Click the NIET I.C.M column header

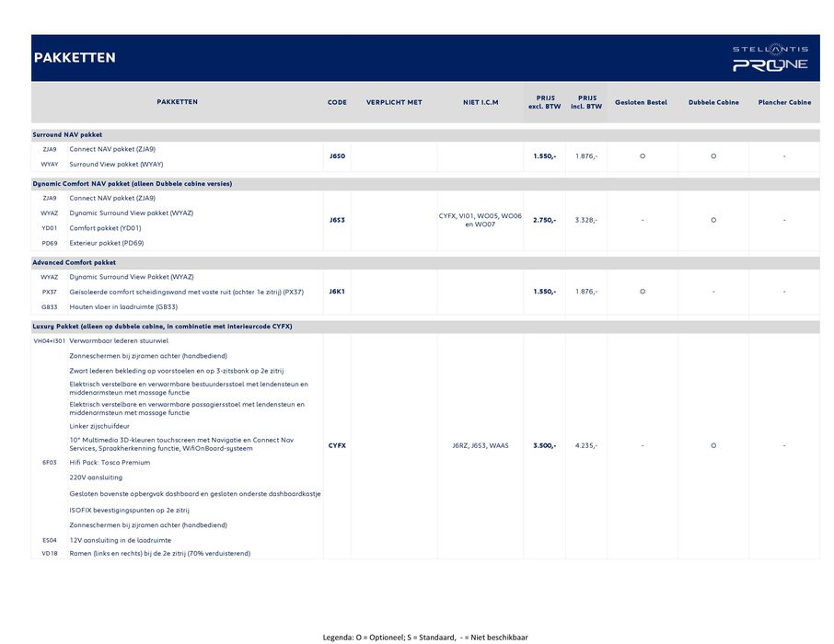[x=481, y=102]
